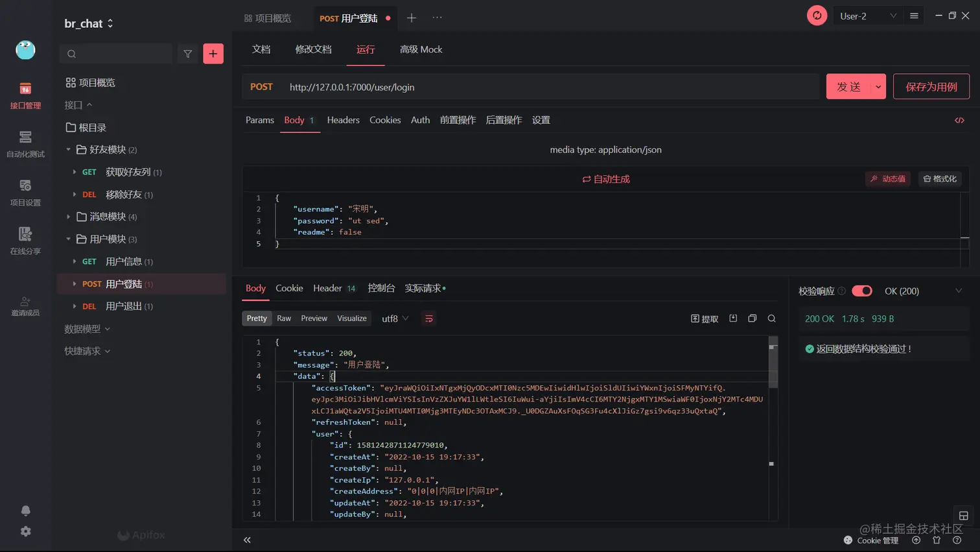Switch to the 高级 Mock tab

click(x=421, y=49)
